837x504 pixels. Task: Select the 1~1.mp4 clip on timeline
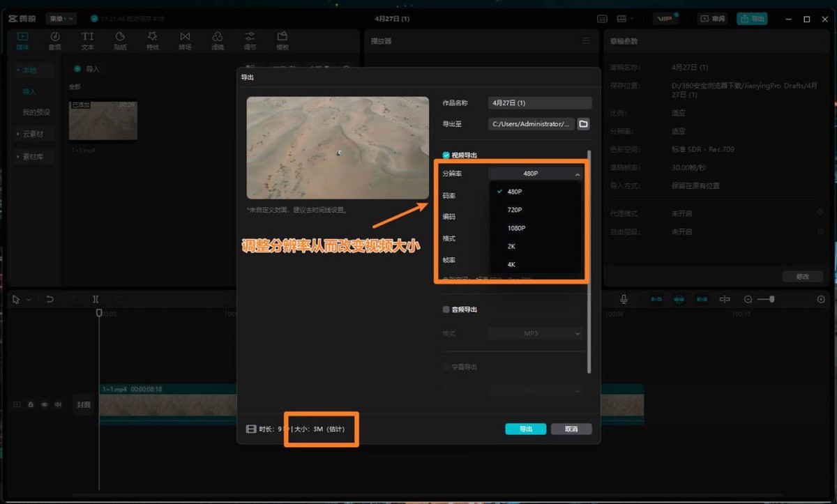coord(371,404)
